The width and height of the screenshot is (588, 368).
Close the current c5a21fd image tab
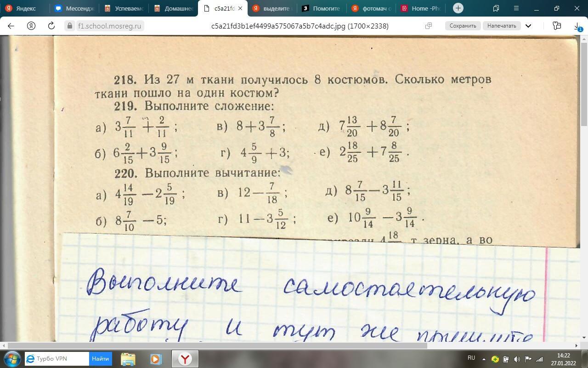click(240, 8)
